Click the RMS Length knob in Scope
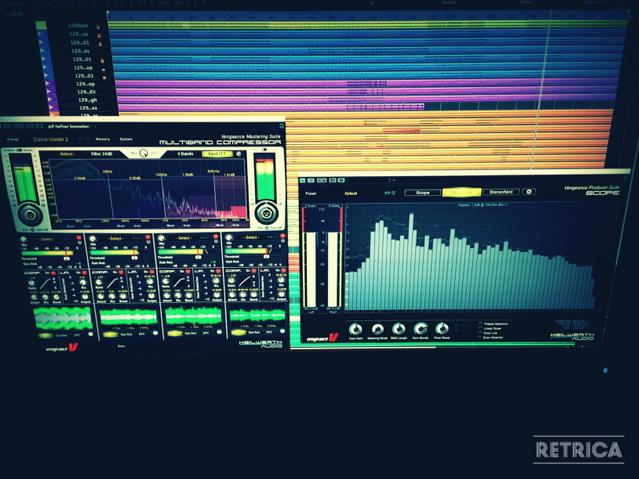The height and width of the screenshot is (479, 639). pyautogui.click(x=399, y=329)
